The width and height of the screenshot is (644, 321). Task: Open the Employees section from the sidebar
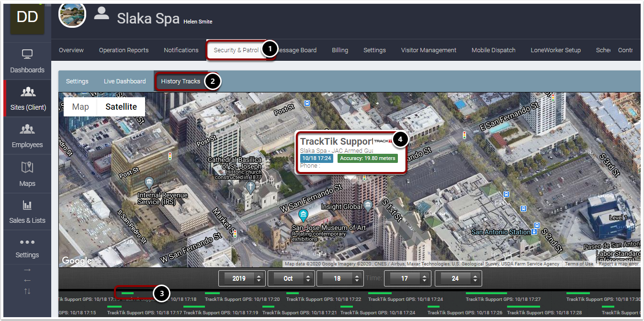(27, 136)
